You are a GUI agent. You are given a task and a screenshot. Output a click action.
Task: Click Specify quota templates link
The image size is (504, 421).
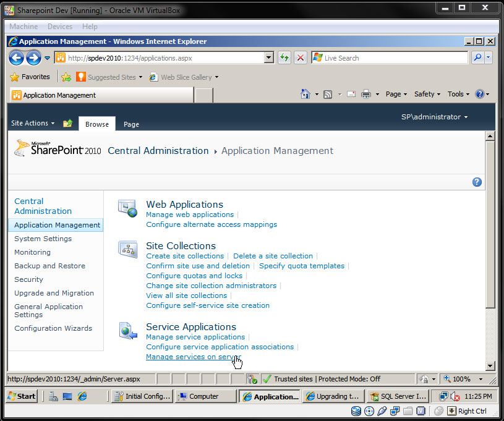click(302, 266)
